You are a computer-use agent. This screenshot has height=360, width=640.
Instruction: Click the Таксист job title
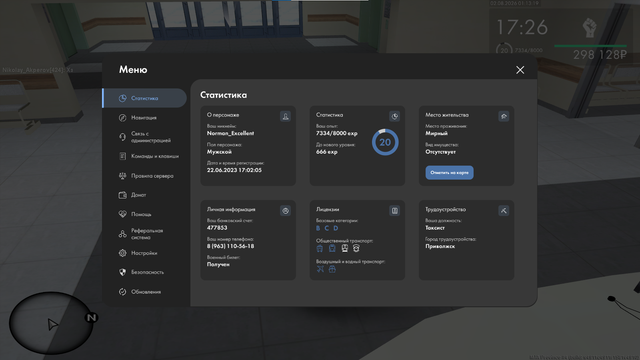tap(435, 228)
